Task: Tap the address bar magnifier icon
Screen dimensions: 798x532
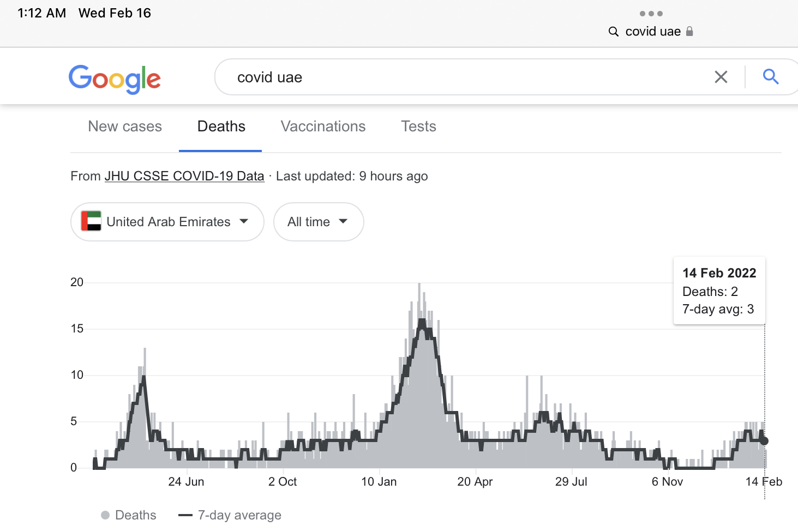Action: click(614, 32)
